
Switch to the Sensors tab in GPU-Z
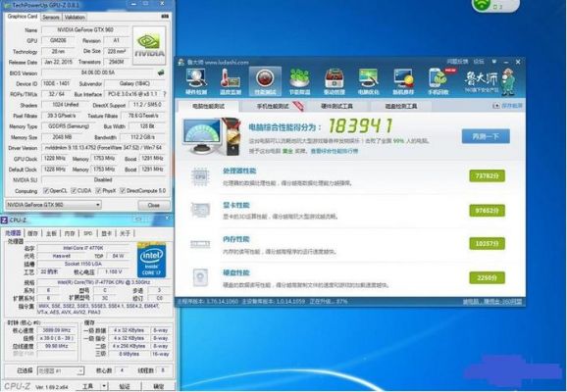click(x=51, y=17)
